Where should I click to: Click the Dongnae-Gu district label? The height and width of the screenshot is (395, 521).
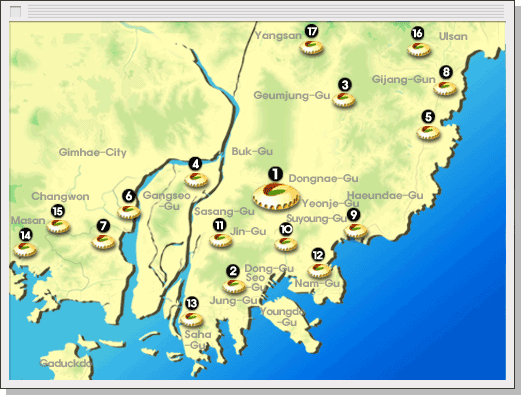(x=324, y=178)
